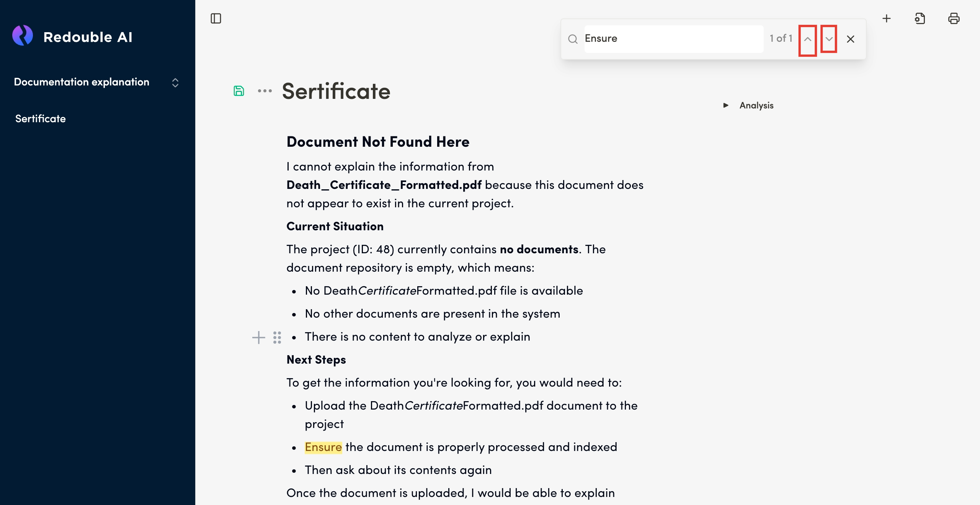The height and width of the screenshot is (505, 980).
Task: Click the print icon
Action: [954, 18]
